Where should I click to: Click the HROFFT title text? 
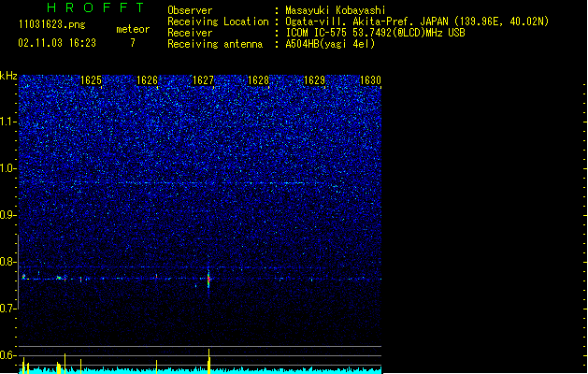pos(95,7)
